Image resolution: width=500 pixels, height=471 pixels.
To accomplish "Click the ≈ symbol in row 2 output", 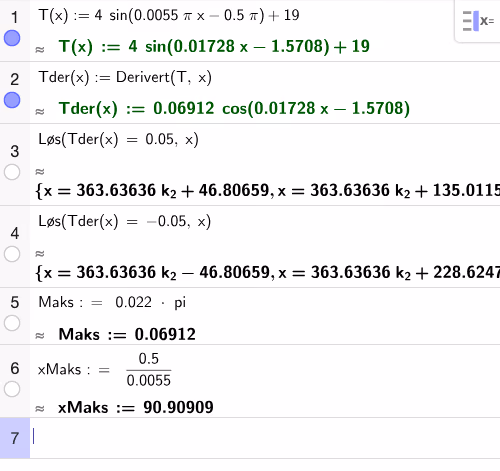I will (40, 111).
